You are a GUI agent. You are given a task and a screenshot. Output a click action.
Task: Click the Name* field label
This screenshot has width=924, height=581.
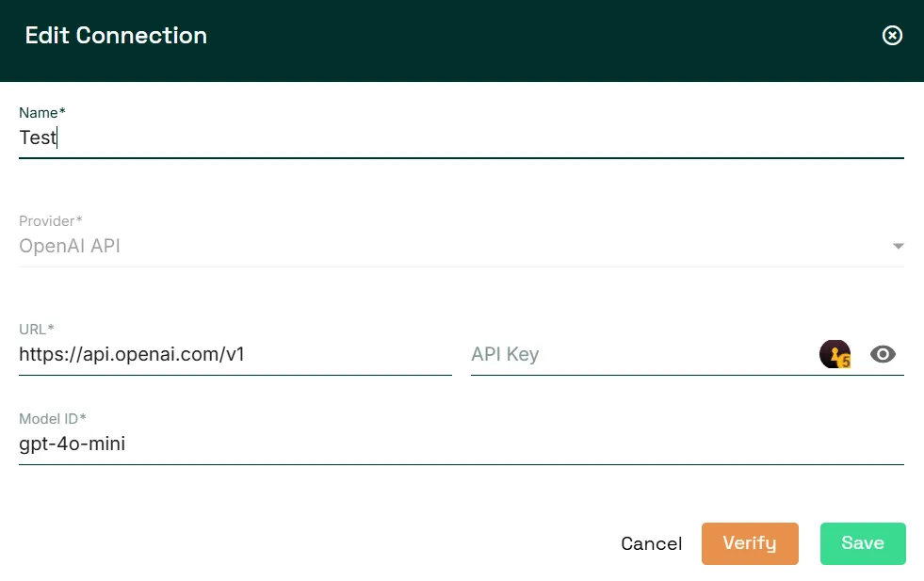[x=41, y=113]
